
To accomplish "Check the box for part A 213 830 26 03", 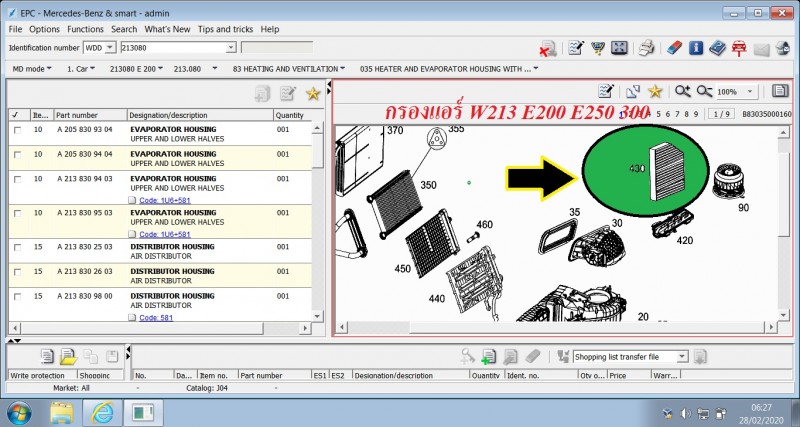I will point(18,272).
